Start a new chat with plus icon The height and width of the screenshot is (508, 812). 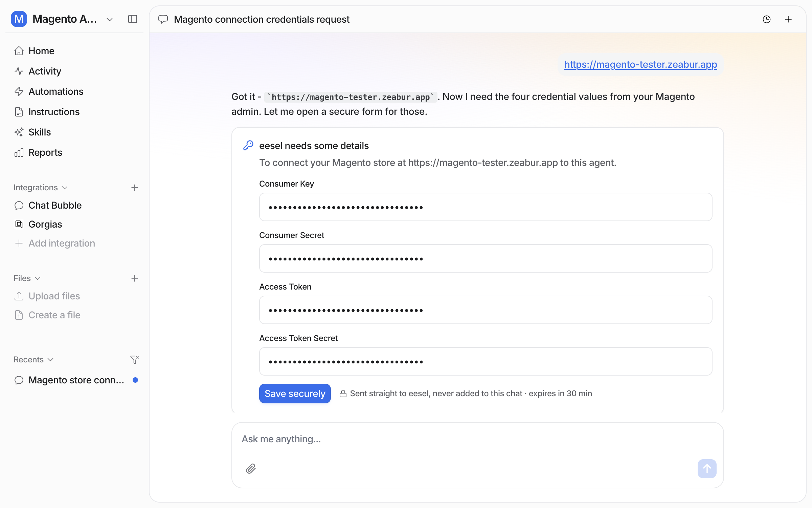coord(788,19)
